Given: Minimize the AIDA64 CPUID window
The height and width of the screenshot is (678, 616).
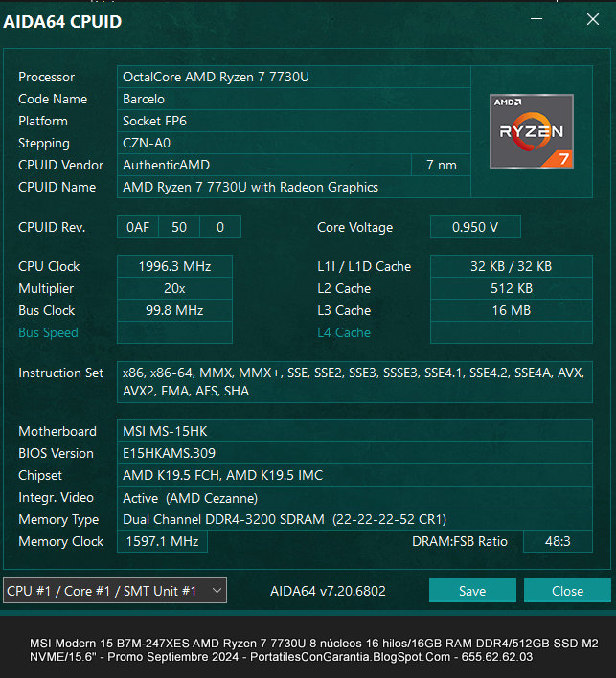Looking at the screenshot, I should pyautogui.click(x=536, y=19).
